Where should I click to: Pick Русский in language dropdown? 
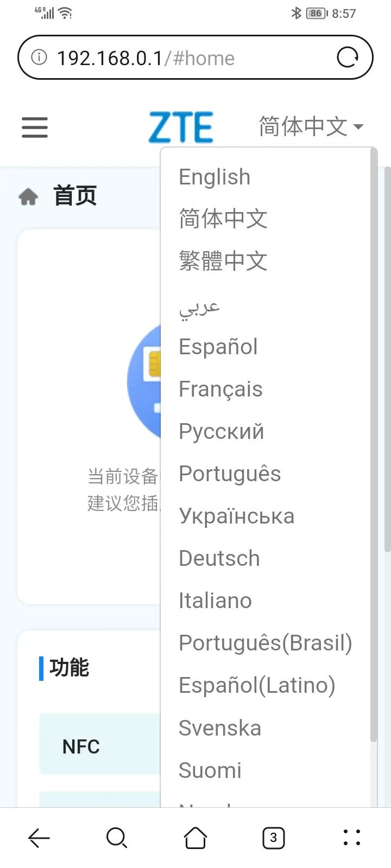[x=222, y=431]
